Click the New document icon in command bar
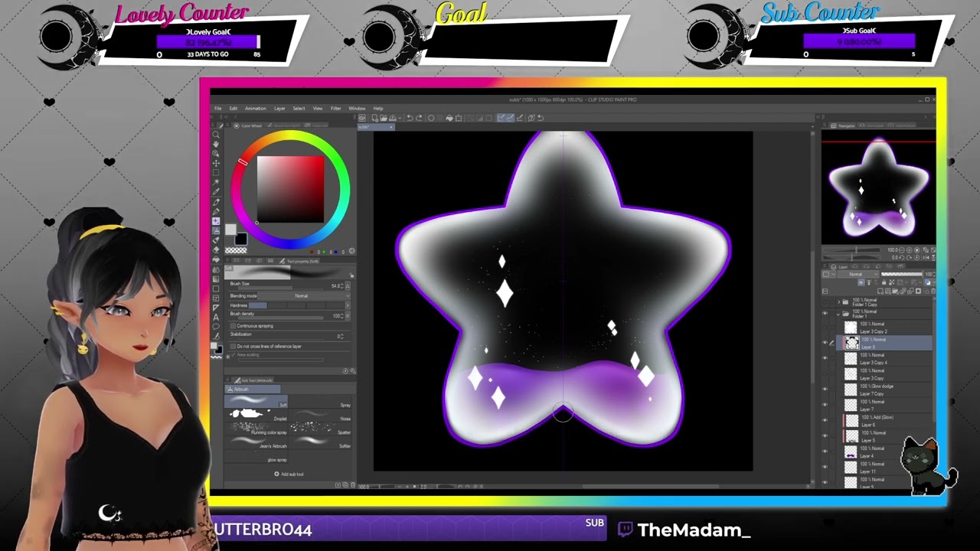 click(374, 118)
